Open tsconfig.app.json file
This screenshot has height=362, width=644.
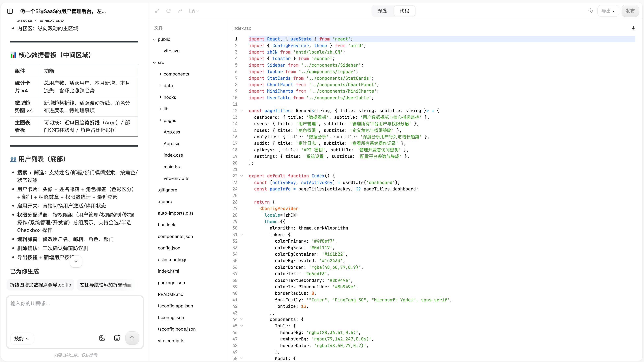click(x=175, y=306)
